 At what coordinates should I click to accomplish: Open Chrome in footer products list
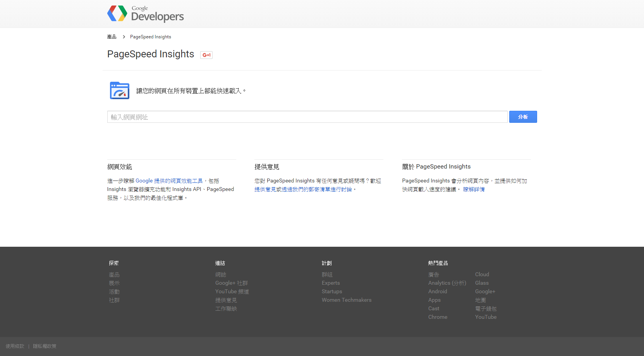pos(438,317)
